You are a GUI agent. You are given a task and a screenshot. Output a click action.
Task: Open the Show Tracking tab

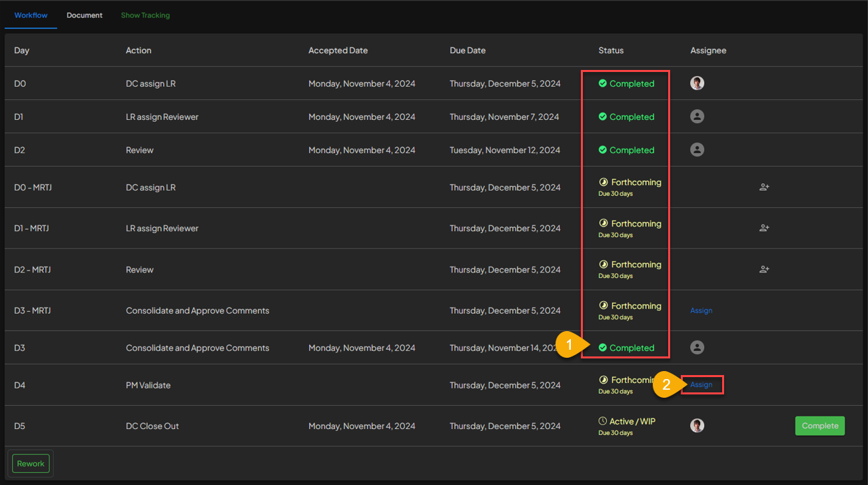pyautogui.click(x=145, y=15)
